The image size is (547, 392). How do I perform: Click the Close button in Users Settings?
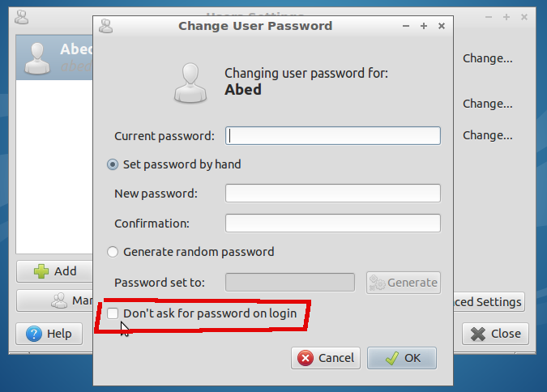pos(495,334)
